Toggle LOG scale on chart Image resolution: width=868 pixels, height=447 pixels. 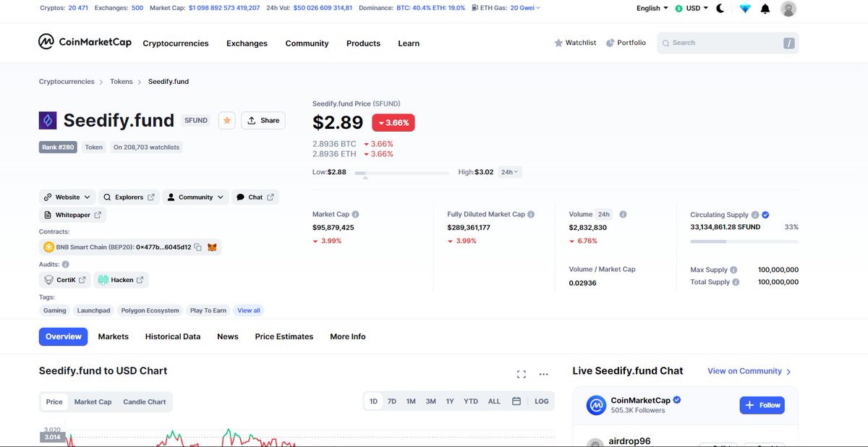click(x=542, y=401)
